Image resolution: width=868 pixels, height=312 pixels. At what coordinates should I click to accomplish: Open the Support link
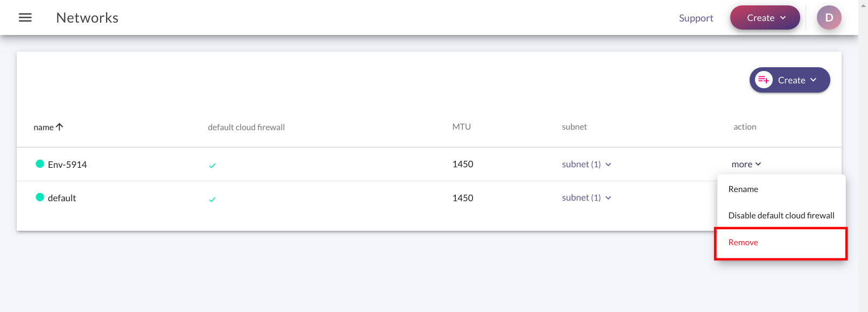[x=696, y=18]
